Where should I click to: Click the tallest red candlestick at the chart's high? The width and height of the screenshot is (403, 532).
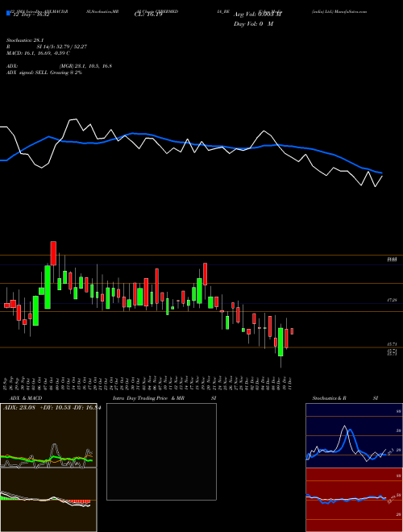click(x=53, y=253)
